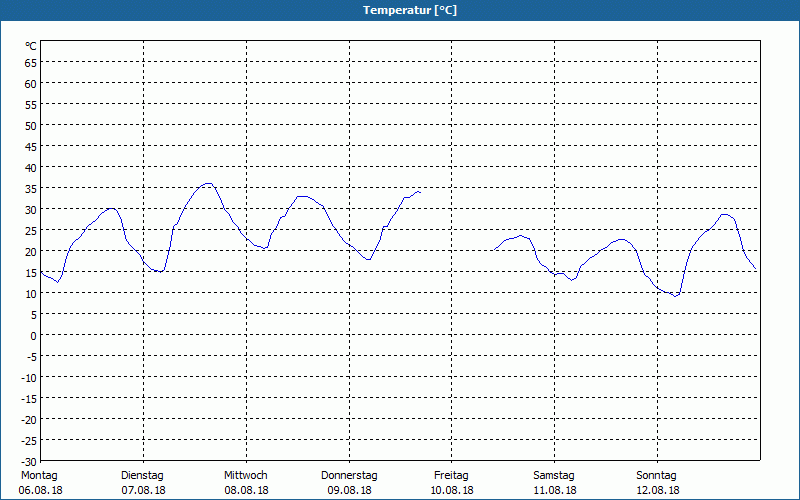Viewport: 800px width, 500px height.
Task: Select the 15 value on the temperature axis
Action: click(31, 272)
